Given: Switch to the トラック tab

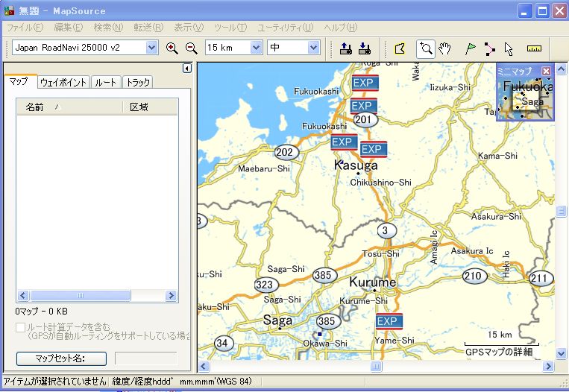Looking at the screenshot, I should tap(137, 82).
